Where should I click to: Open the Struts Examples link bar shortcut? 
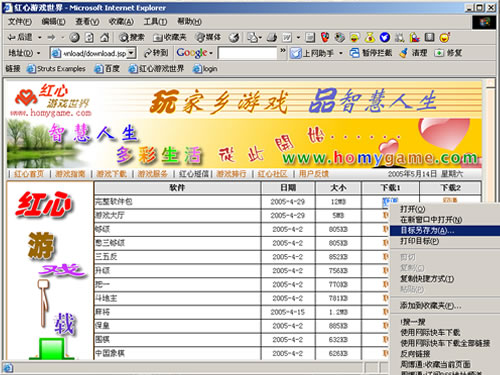point(56,69)
